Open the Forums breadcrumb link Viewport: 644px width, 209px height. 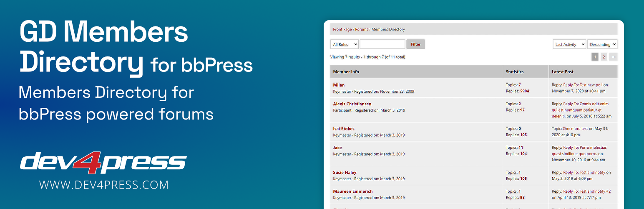point(362,29)
